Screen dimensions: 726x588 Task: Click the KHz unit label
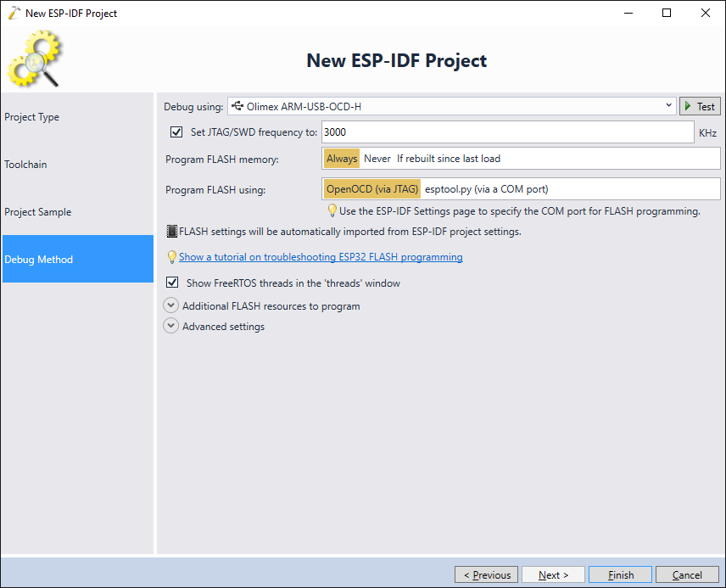coord(707,133)
